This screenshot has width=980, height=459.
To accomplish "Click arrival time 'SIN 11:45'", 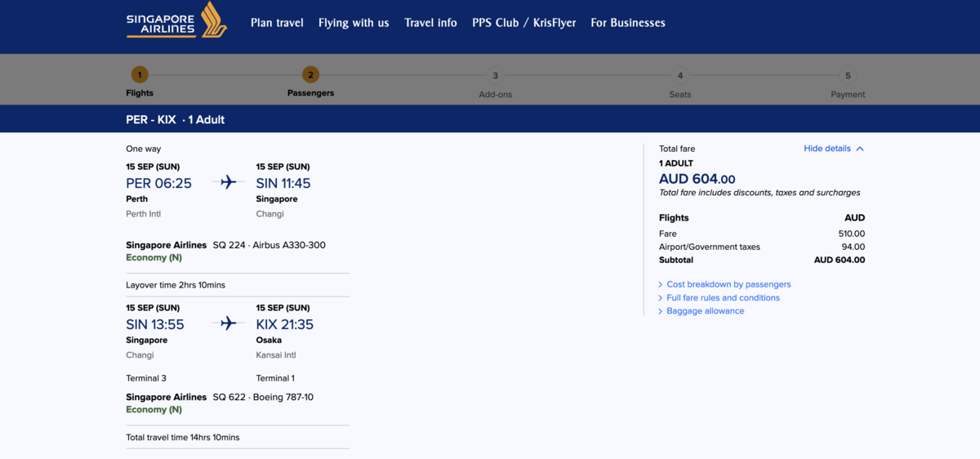I will [283, 183].
